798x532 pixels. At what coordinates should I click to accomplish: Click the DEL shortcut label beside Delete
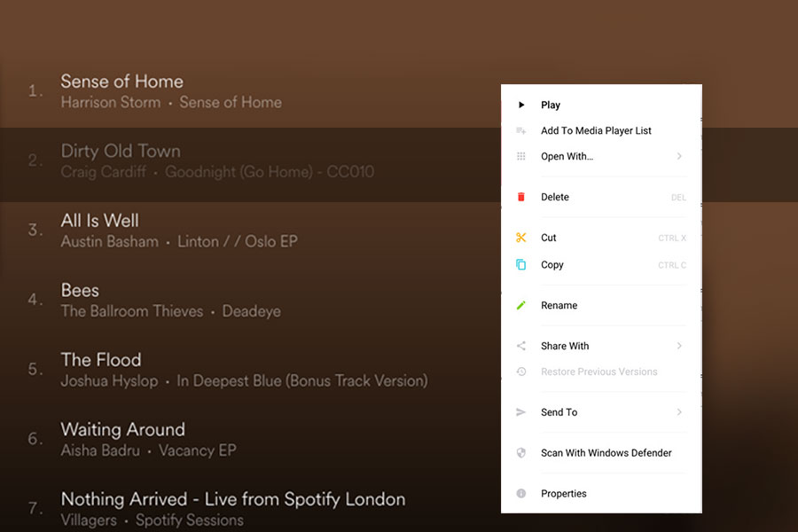[678, 198]
